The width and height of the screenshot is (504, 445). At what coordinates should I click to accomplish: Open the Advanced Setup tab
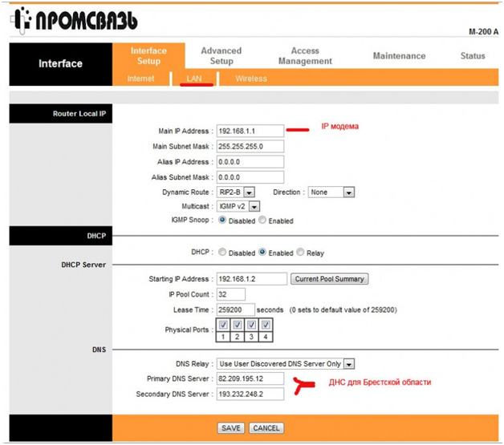coord(222,55)
